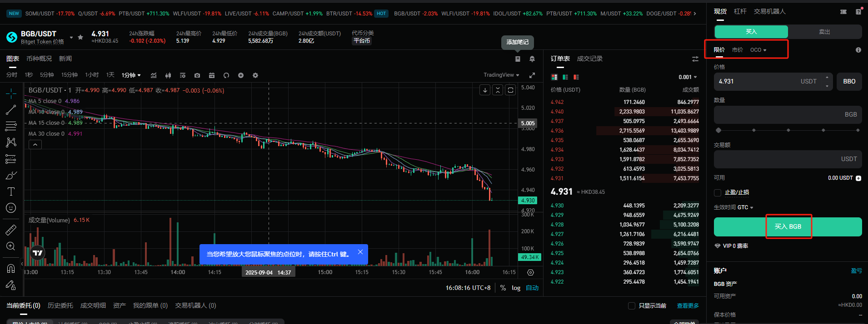This screenshot has width=868, height=324.
Task: Collapse the MA indicator legend
Action: pos(35,145)
